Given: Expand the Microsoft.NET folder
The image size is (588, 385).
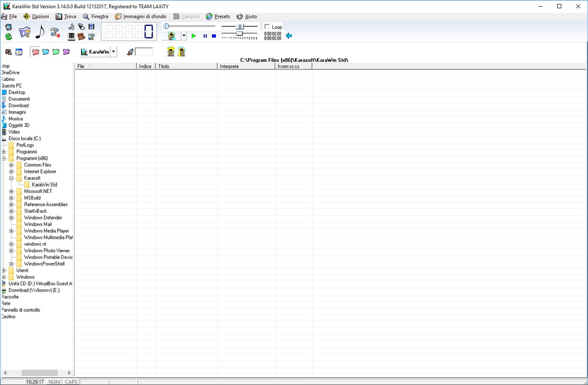Looking at the screenshot, I should coord(11,192).
